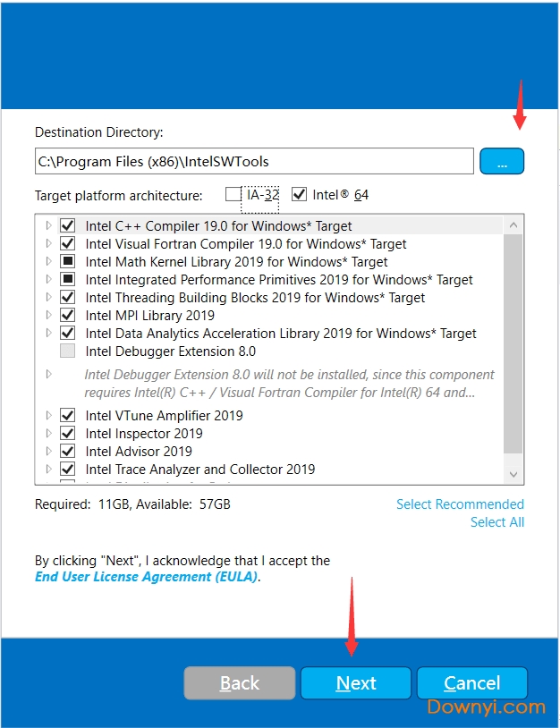The height and width of the screenshot is (728, 560).
Task: Enable the IA-32 architecture checkbox
Action: pyautogui.click(x=233, y=194)
